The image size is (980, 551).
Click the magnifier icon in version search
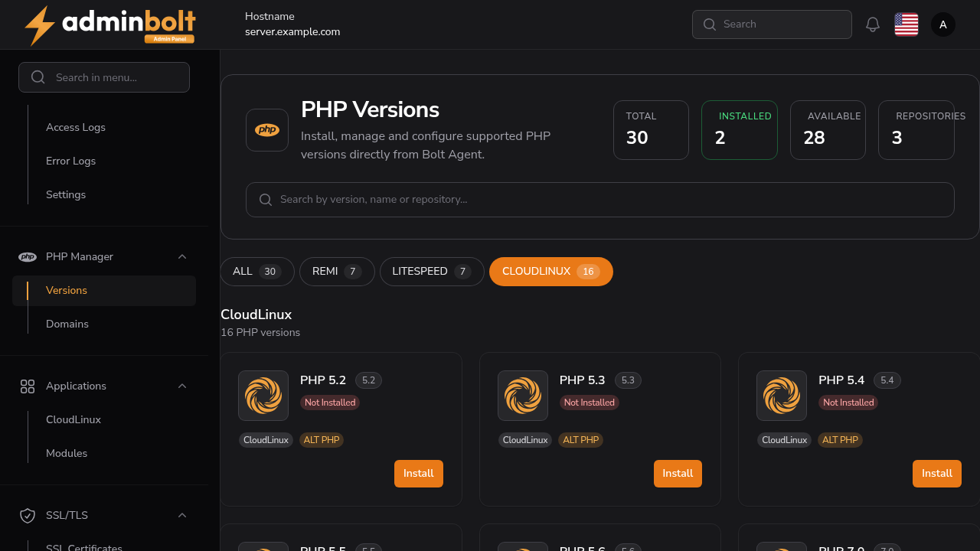coord(266,200)
